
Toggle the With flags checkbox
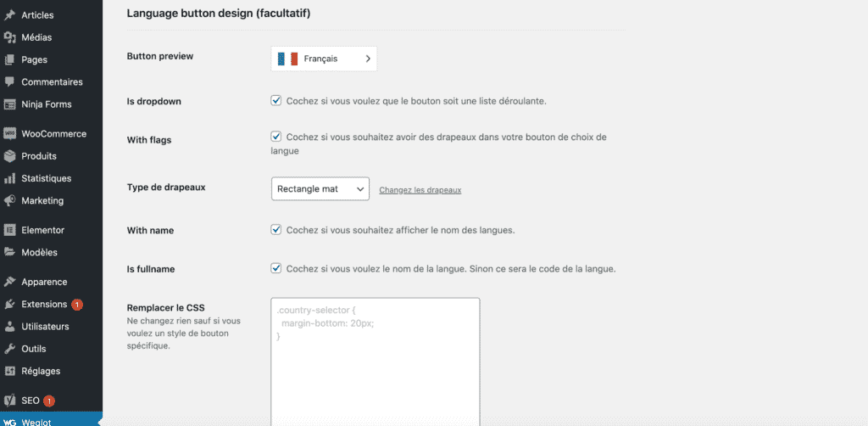point(276,137)
